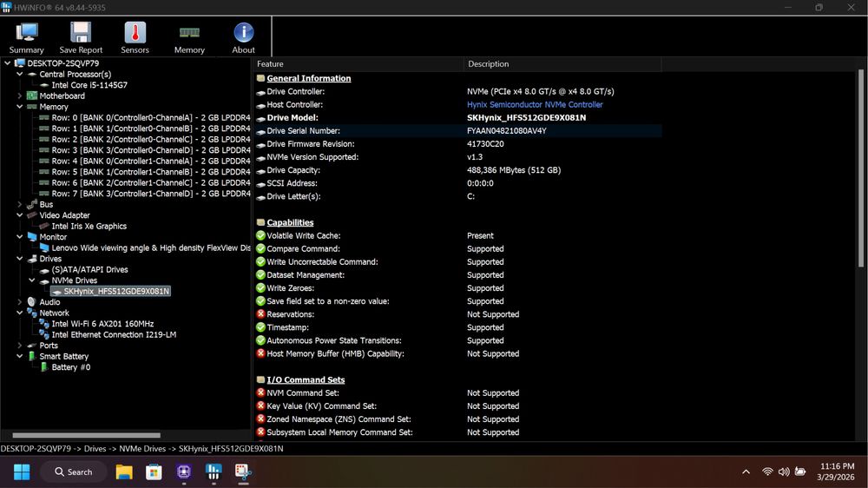The image size is (868, 488).
Task: Open the volume speaker tray icon
Action: [784, 472]
